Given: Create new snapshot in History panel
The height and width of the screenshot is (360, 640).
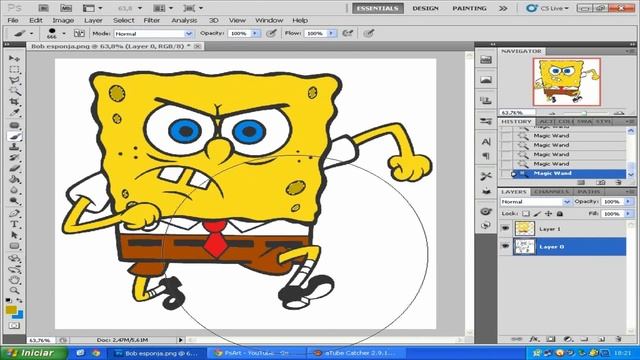Looking at the screenshot, I should 601,182.
